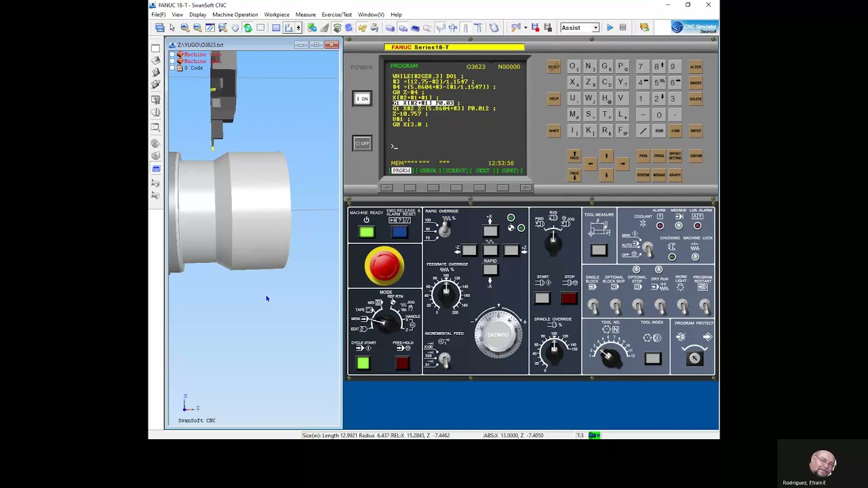Click the G key on the MDI keypad
This screenshot has height=488, width=868.
point(605,66)
